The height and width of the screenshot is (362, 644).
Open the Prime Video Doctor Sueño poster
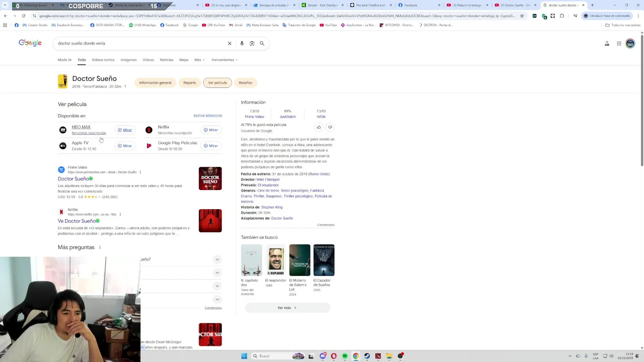[x=210, y=178]
